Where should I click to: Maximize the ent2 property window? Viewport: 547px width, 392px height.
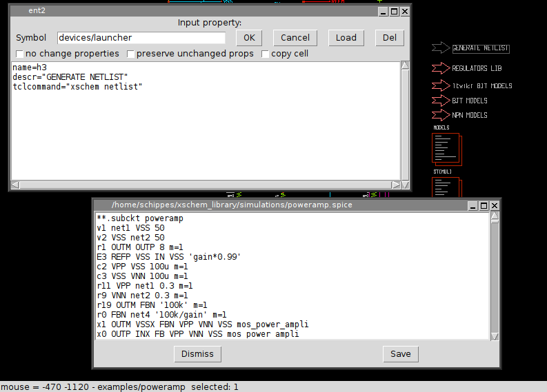click(394, 12)
